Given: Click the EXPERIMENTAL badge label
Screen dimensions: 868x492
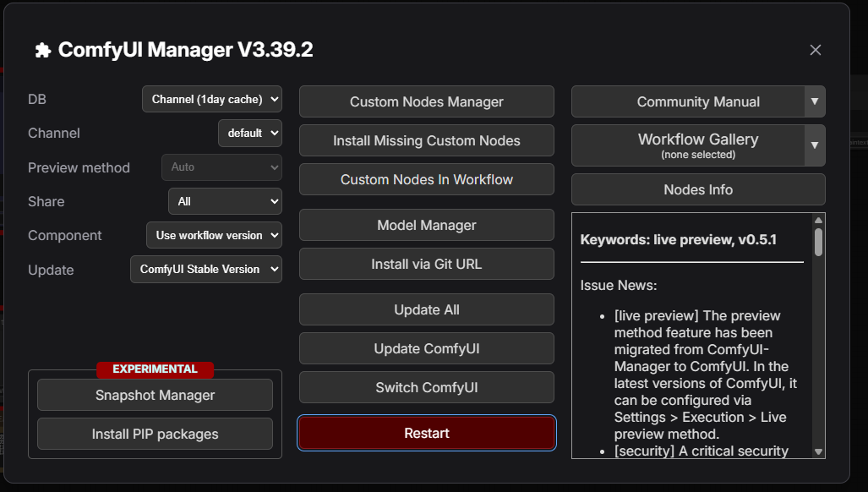Looking at the screenshot, I should point(155,369).
